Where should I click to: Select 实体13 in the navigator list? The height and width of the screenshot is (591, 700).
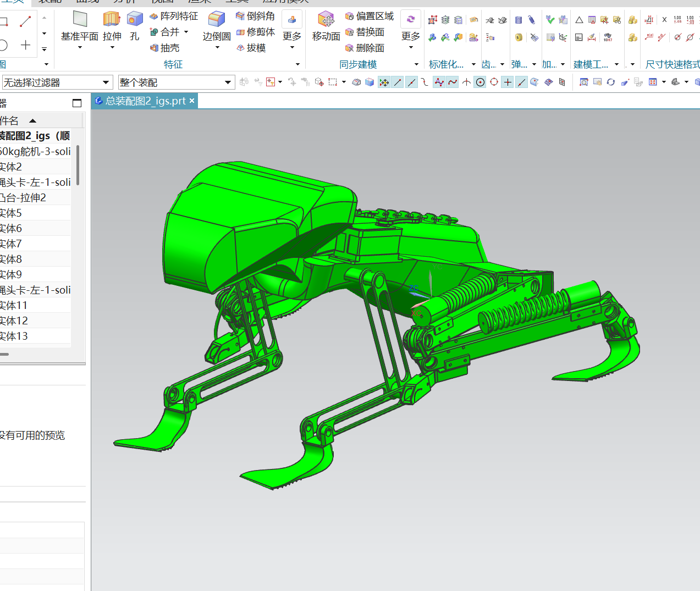tap(35, 336)
